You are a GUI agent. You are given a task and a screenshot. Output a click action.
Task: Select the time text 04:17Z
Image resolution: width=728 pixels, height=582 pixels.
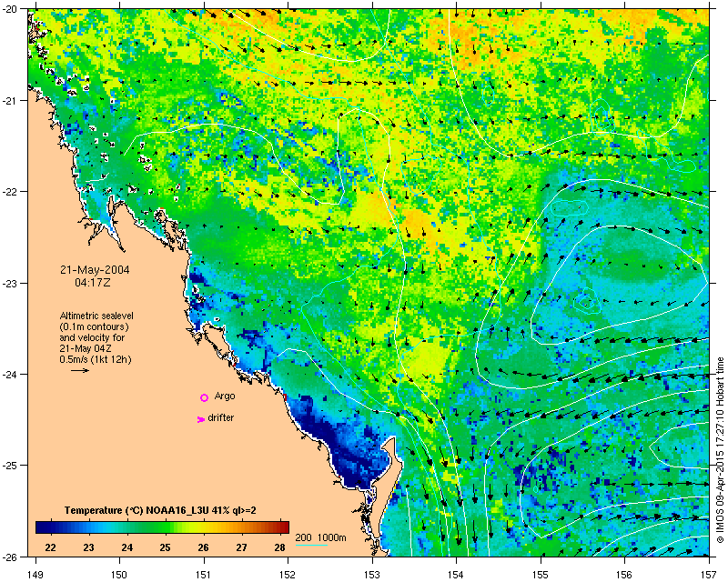93,282
